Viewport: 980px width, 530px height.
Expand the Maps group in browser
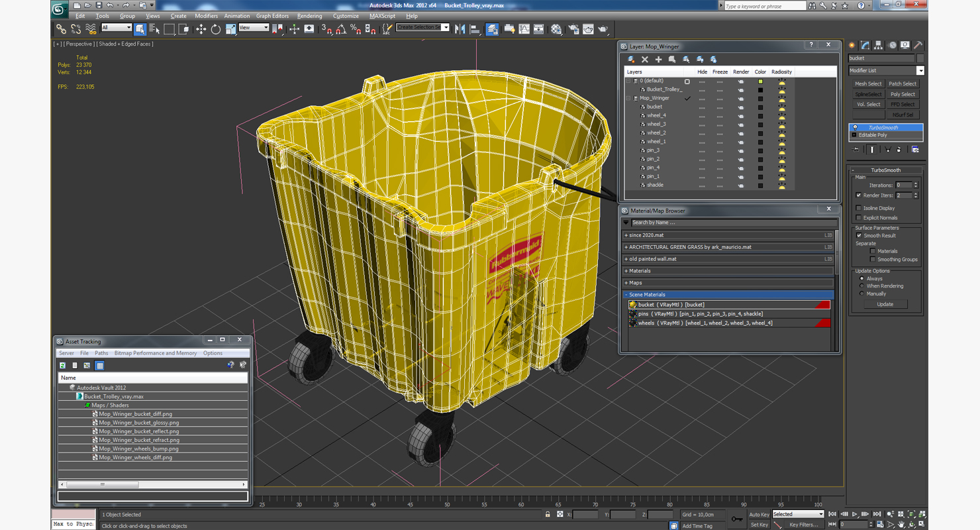(x=626, y=283)
